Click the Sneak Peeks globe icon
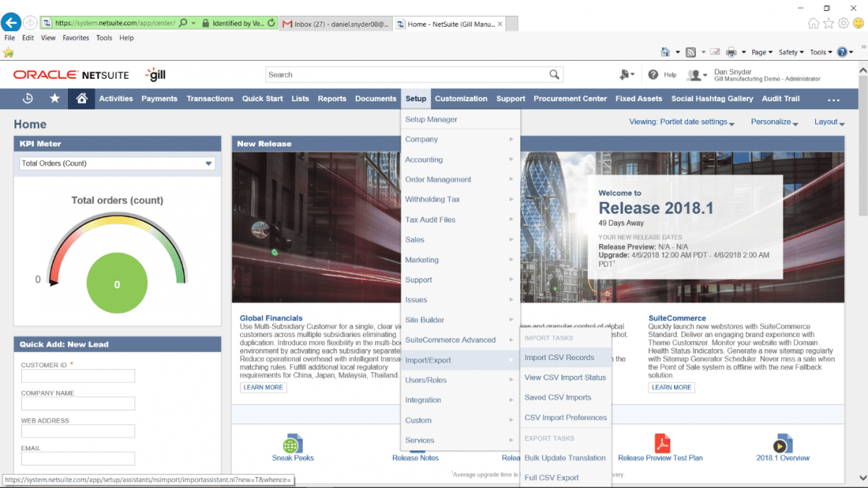Viewport: 868px width, 488px height. [x=292, y=446]
